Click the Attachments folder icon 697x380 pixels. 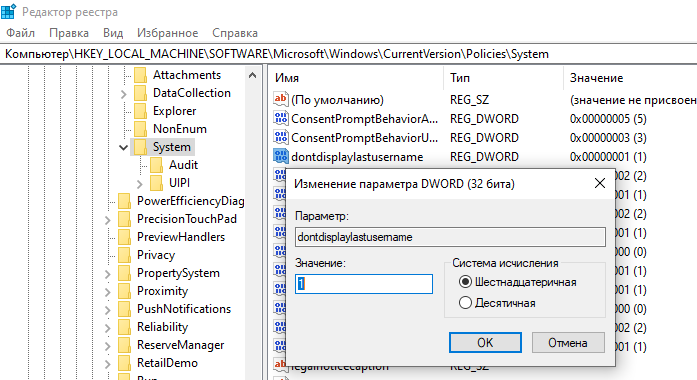140,75
